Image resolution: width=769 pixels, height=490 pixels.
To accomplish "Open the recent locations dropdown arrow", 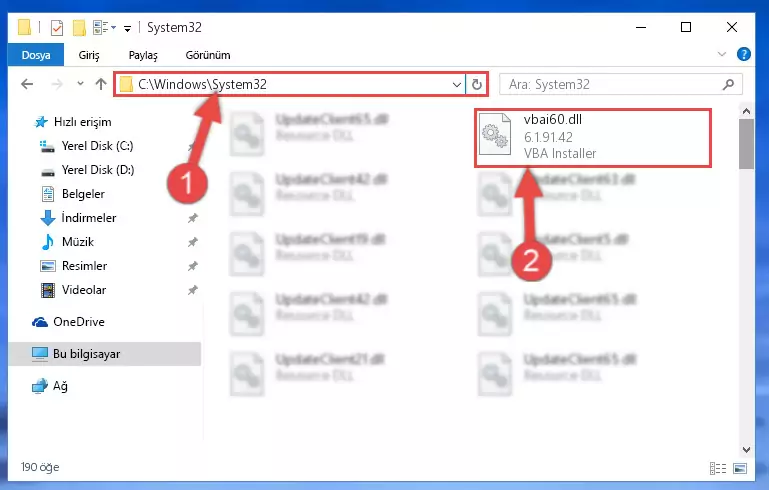I will click(80, 84).
